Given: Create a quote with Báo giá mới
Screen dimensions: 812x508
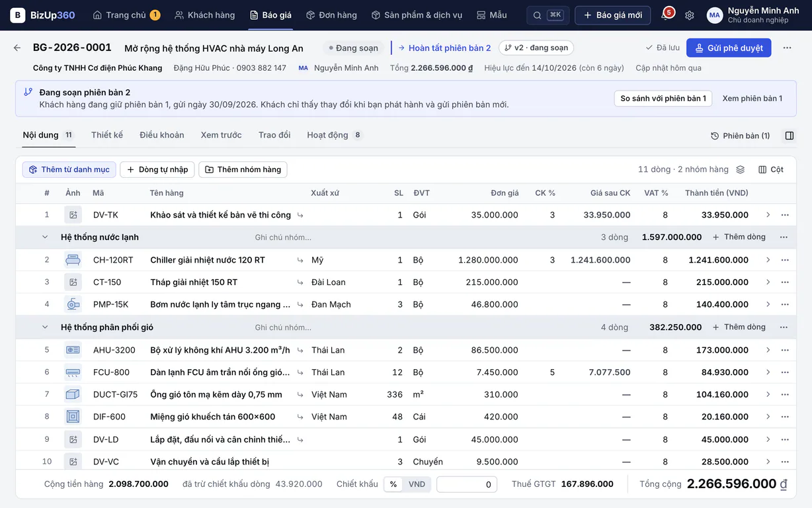Looking at the screenshot, I should tap(613, 15).
